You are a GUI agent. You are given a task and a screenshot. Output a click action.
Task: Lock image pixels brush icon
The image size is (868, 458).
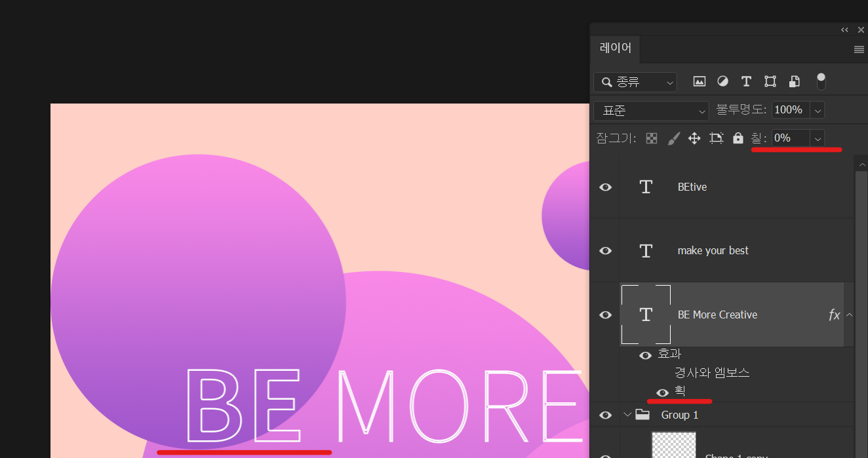(673, 138)
